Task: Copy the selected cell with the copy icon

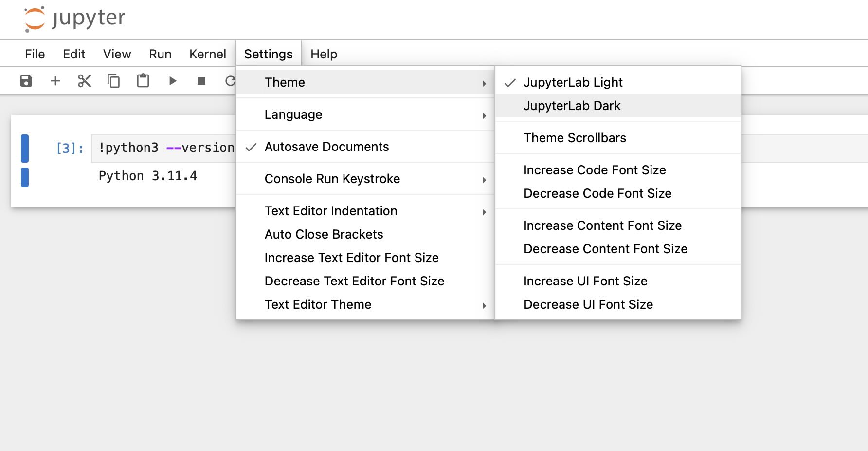Action: click(x=113, y=81)
